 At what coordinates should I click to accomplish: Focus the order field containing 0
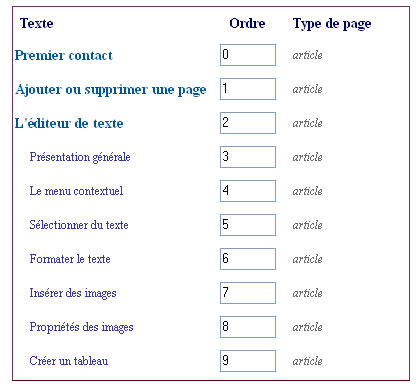point(248,55)
